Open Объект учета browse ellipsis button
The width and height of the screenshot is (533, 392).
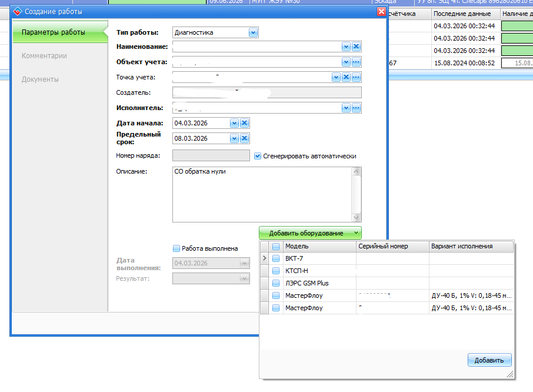[x=356, y=62]
